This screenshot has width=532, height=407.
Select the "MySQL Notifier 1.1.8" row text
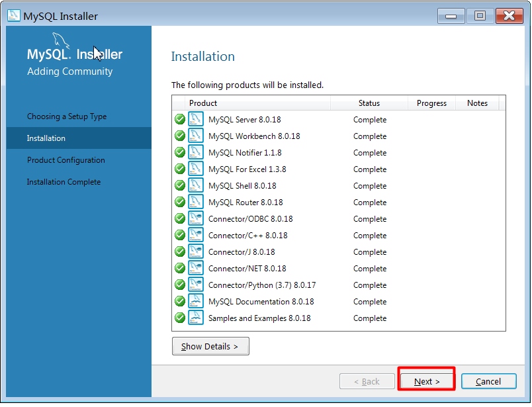click(x=245, y=153)
